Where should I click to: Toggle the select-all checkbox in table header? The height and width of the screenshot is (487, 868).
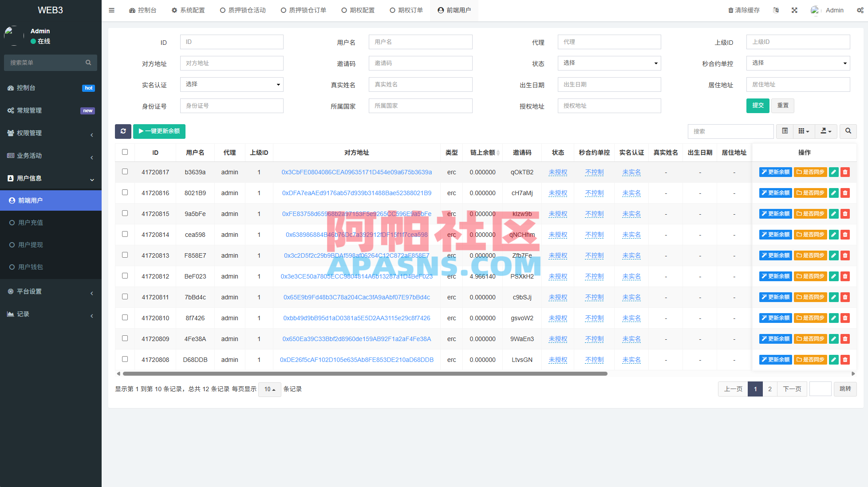[x=125, y=152]
